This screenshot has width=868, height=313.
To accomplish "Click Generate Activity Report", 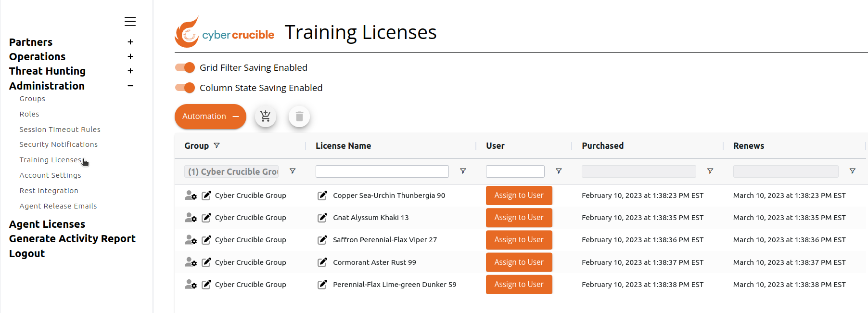I will click(72, 238).
